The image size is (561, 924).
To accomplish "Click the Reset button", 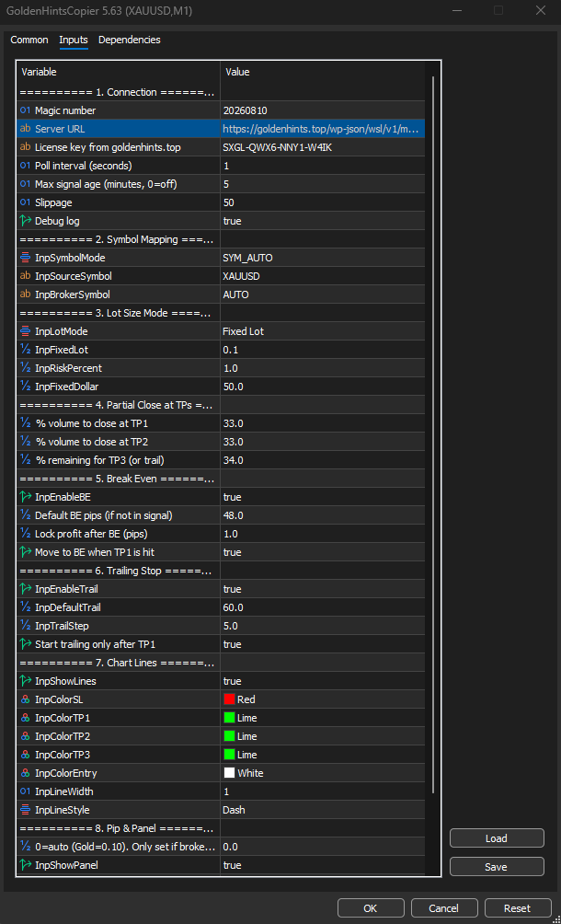I will point(518,908).
